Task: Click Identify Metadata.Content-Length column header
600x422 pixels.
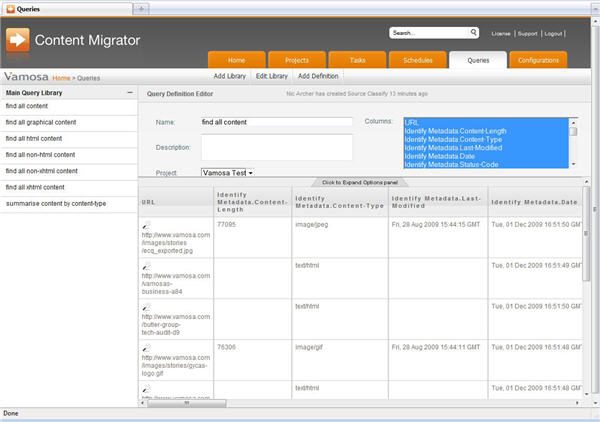Action: [253, 202]
